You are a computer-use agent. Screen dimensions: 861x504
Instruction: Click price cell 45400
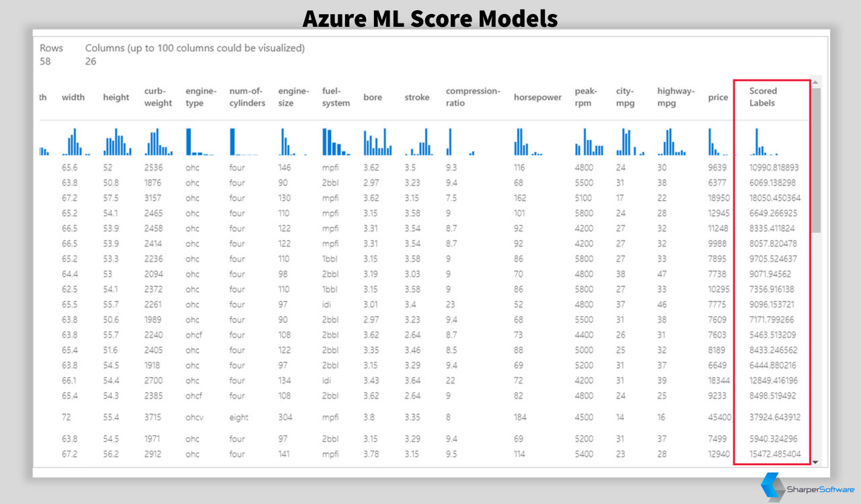[x=720, y=417]
